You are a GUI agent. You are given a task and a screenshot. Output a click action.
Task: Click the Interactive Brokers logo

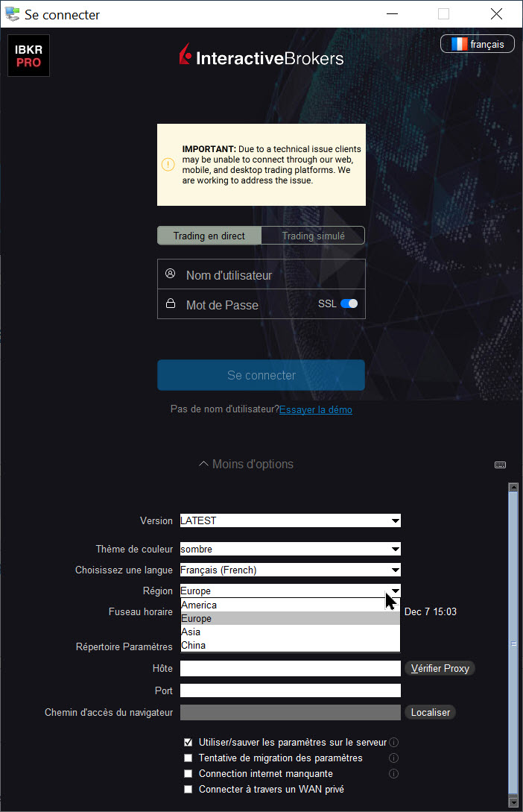coord(261,56)
